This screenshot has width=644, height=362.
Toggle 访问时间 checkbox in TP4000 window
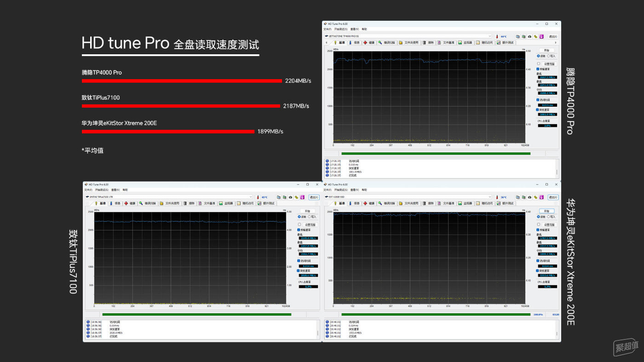pyautogui.click(x=538, y=100)
